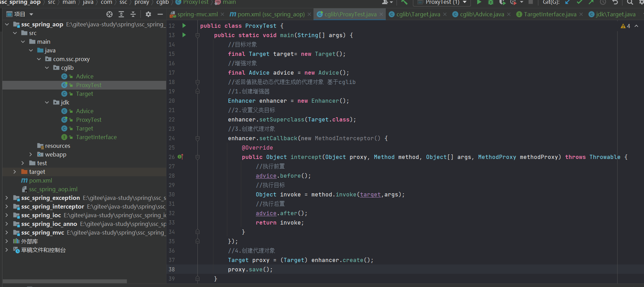Click the Git rollback undo icon
Viewport: 644px width, 287px height.
coord(615,2)
